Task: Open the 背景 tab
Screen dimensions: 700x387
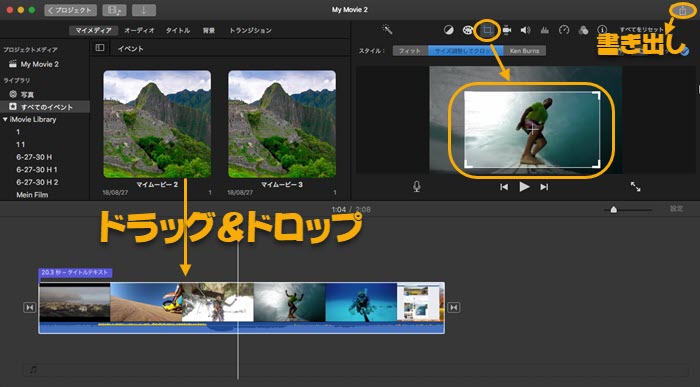Action: [209, 30]
